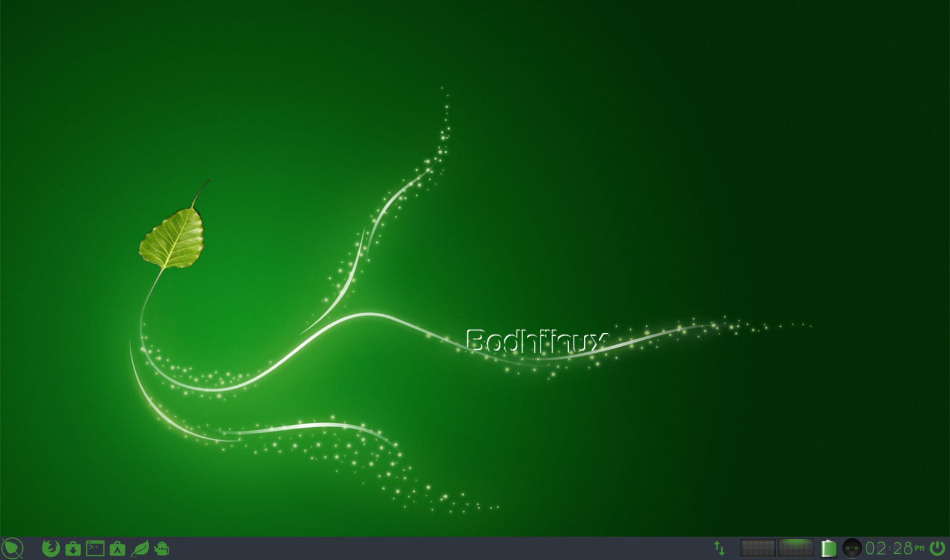Open the speaker volume mixer gadget
The height and width of the screenshot is (560, 950).
click(852, 548)
